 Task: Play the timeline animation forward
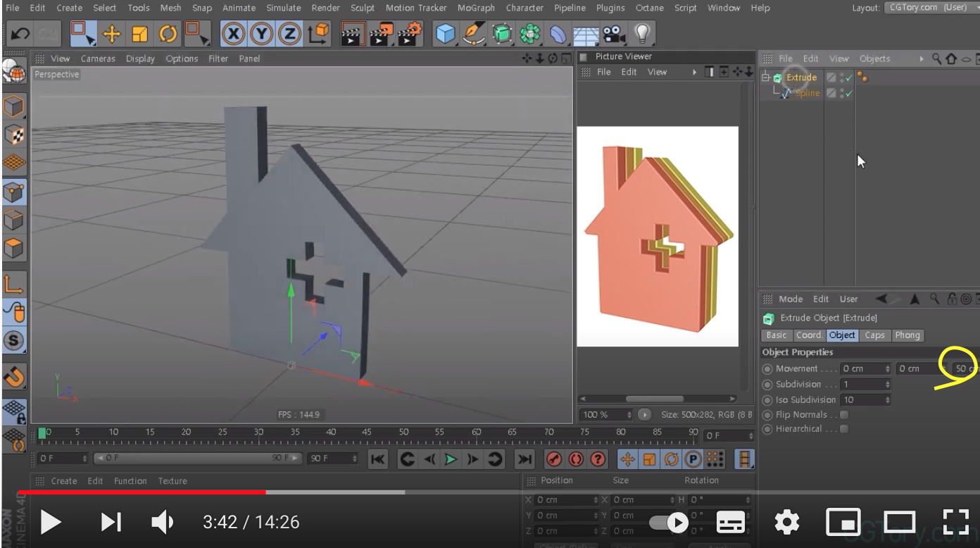451,459
